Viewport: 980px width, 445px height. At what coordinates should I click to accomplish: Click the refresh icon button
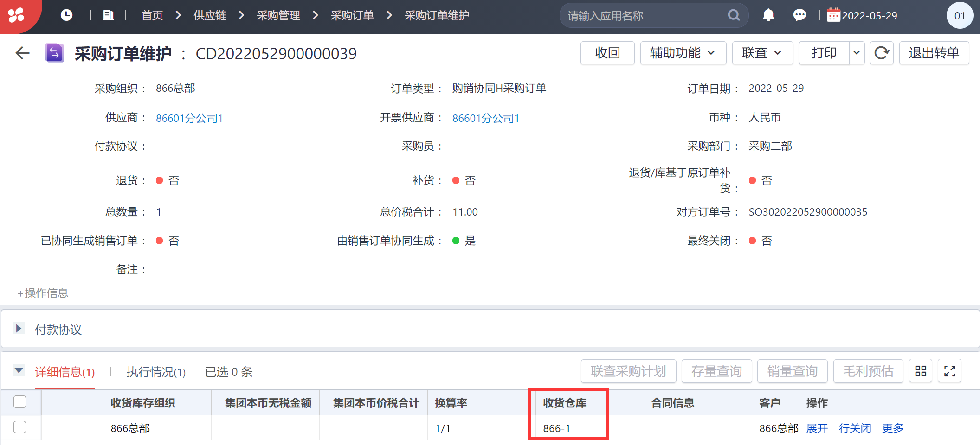pos(882,53)
